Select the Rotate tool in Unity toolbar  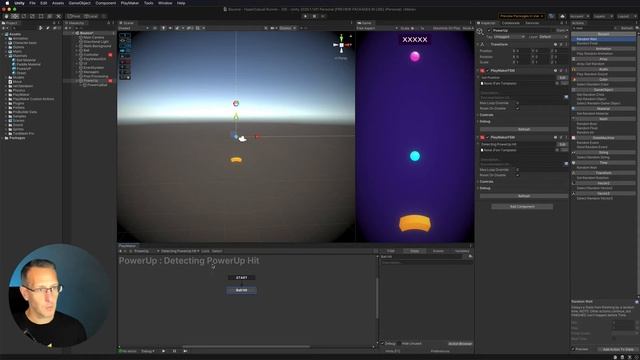pos(24,16)
